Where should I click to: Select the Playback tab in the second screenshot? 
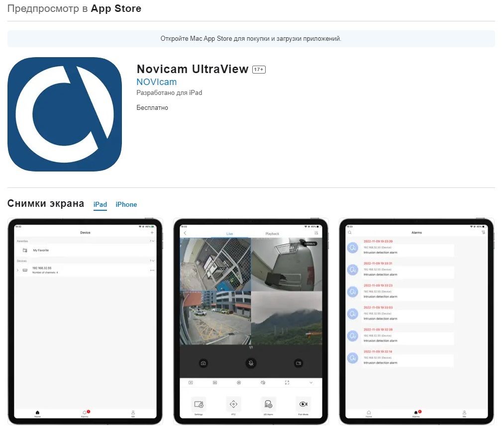272,234
